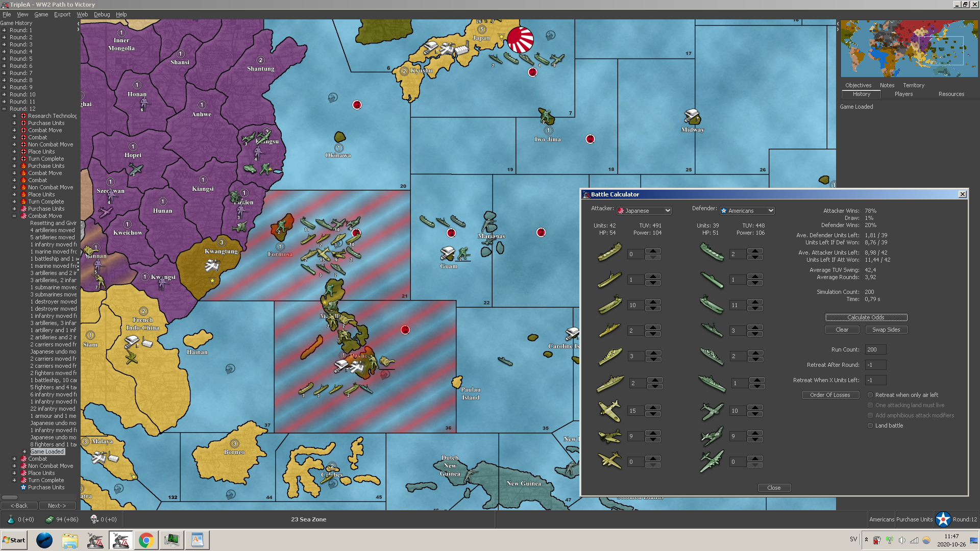
Task: Click the American bomber unit icon
Action: point(712,461)
